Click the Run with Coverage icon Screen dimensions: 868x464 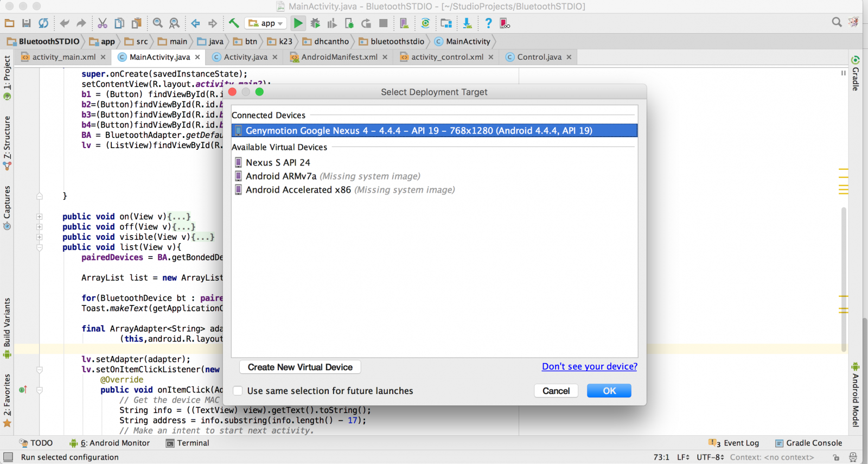coord(332,23)
